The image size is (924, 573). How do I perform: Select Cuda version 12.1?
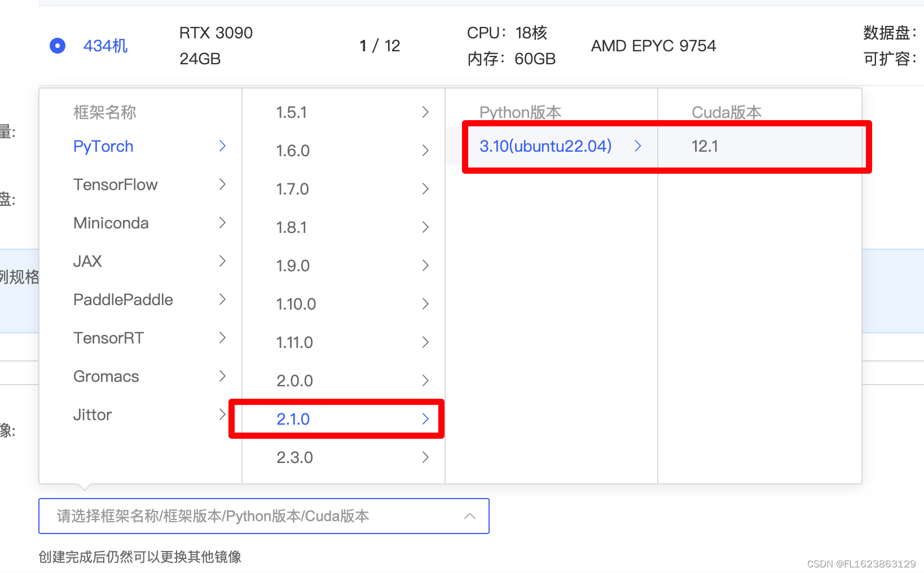tap(705, 146)
